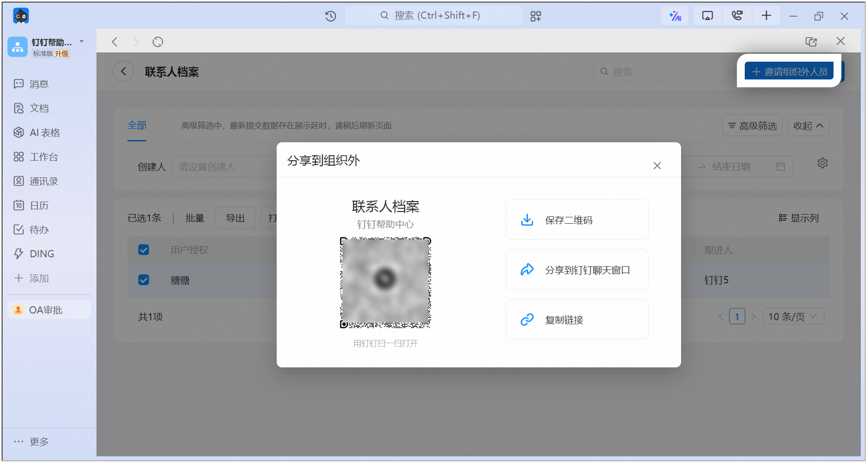Expand the organization switcher arrow
Image resolution: width=868 pixels, height=463 pixels.
(81, 41)
